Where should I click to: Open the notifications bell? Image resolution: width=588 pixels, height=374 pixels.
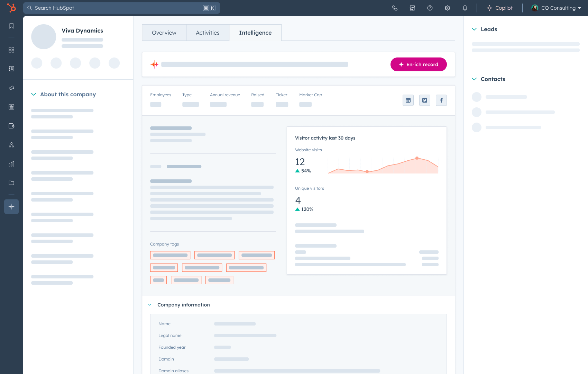click(x=465, y=8)
